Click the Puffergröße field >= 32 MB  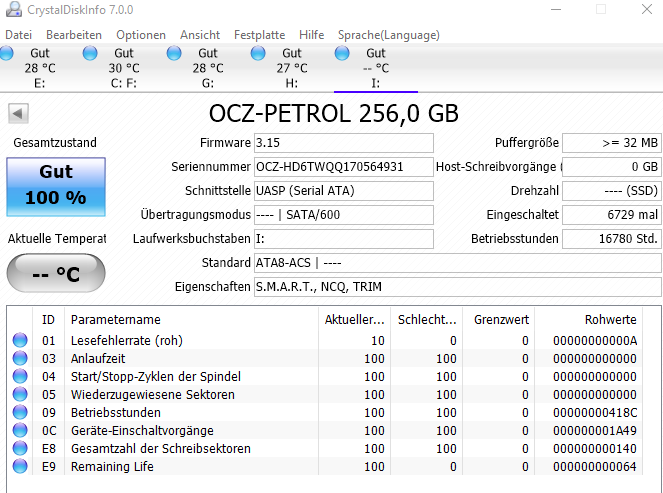[612, 143]
